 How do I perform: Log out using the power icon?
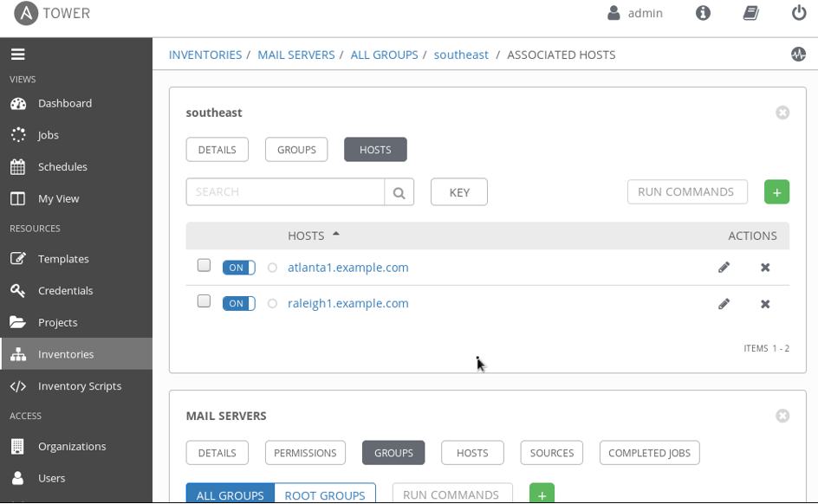(799, 12)
